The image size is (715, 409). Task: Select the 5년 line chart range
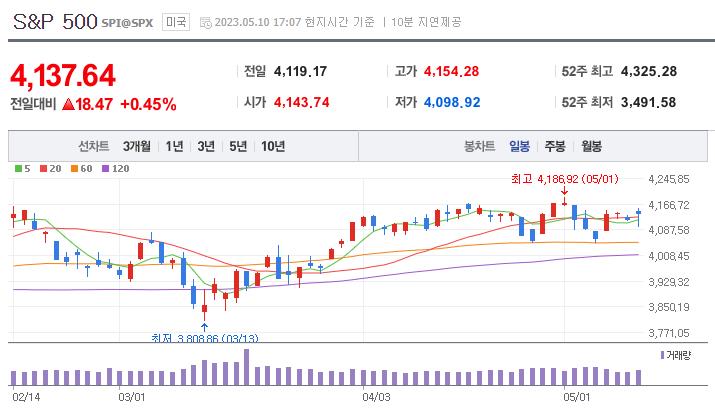click(x=238, y=146)
